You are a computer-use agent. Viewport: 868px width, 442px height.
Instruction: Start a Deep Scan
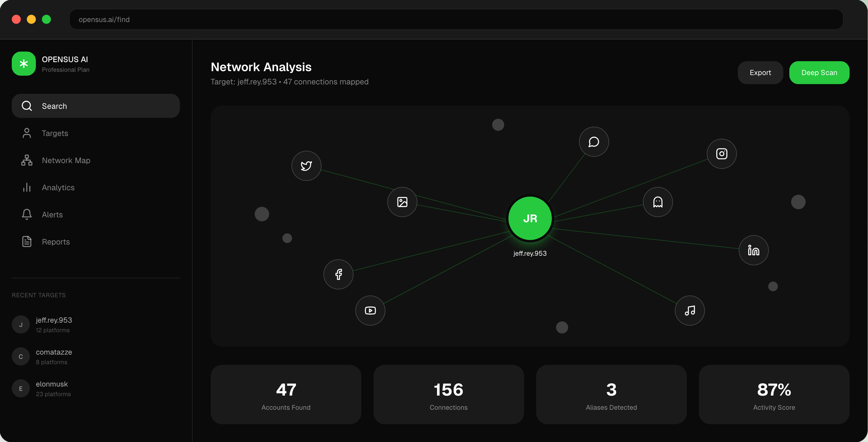click(x=819, y=72)
